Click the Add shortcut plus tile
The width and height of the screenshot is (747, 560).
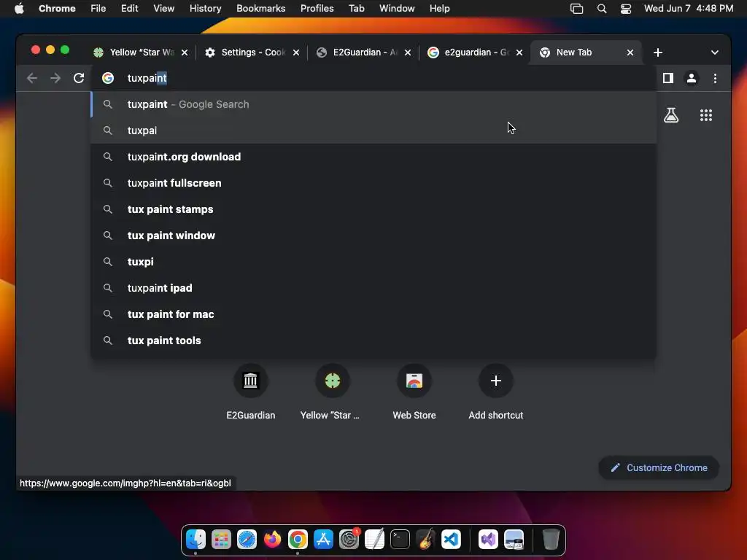(495, 392)
